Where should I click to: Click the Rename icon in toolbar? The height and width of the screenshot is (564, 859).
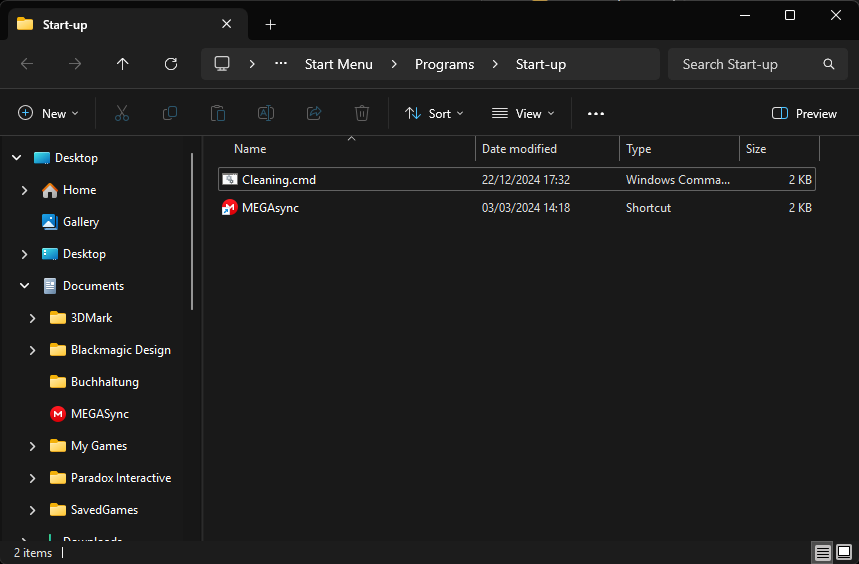(266, 114)
